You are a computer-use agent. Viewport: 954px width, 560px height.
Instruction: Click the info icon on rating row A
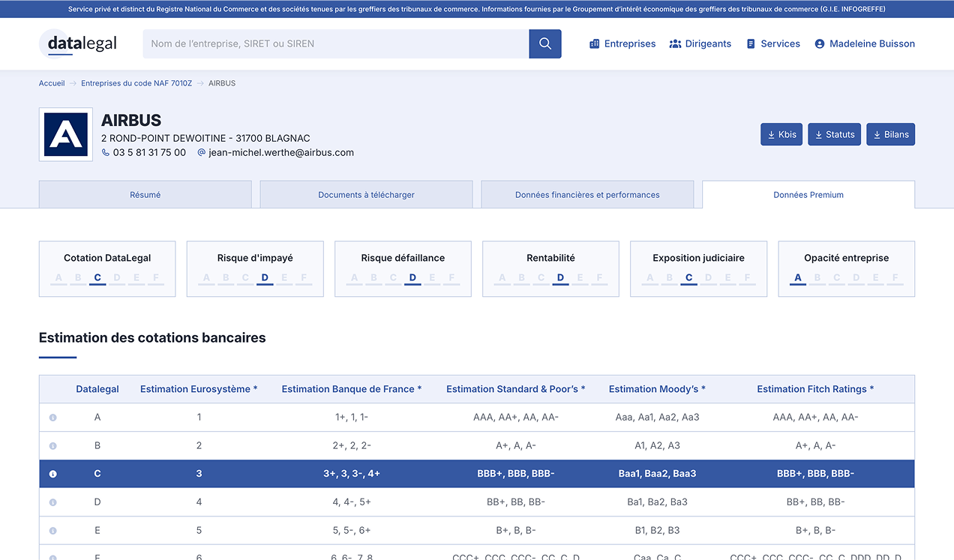[x=52, y=417]
